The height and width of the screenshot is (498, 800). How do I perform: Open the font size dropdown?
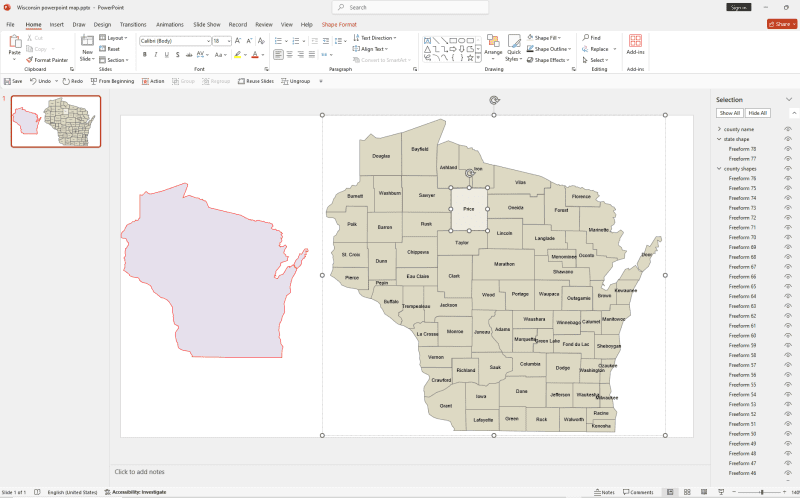tap(229, 41)
